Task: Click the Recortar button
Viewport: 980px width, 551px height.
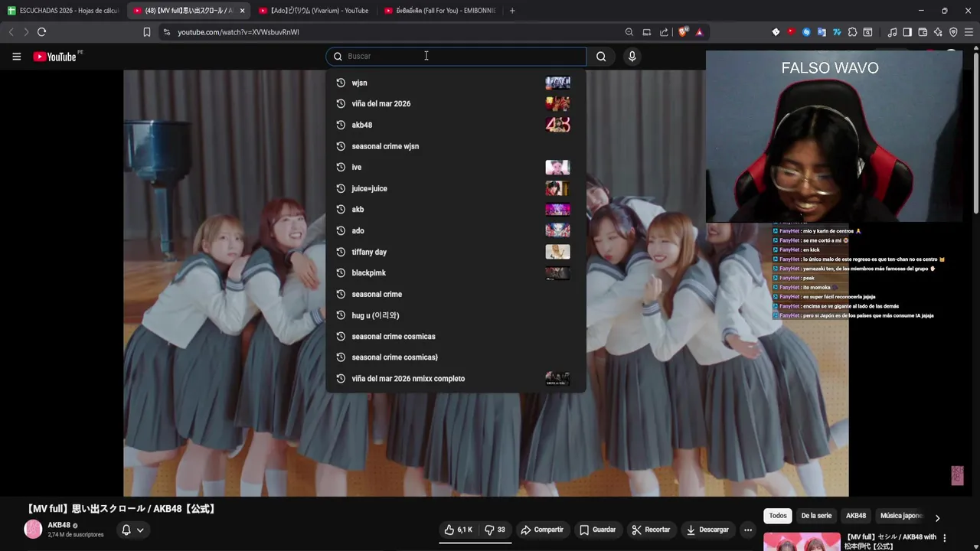Action: [651, 530]
